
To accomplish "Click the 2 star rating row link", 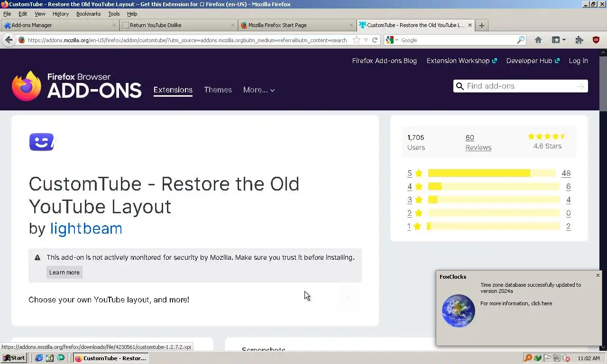I will [x=489, y=213].
